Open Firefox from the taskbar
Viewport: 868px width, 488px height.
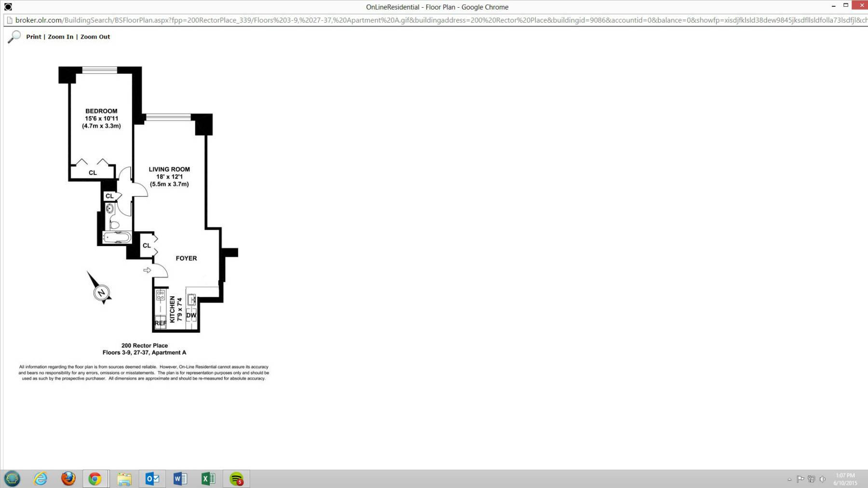pyautogui.click(x=68, y=479)
